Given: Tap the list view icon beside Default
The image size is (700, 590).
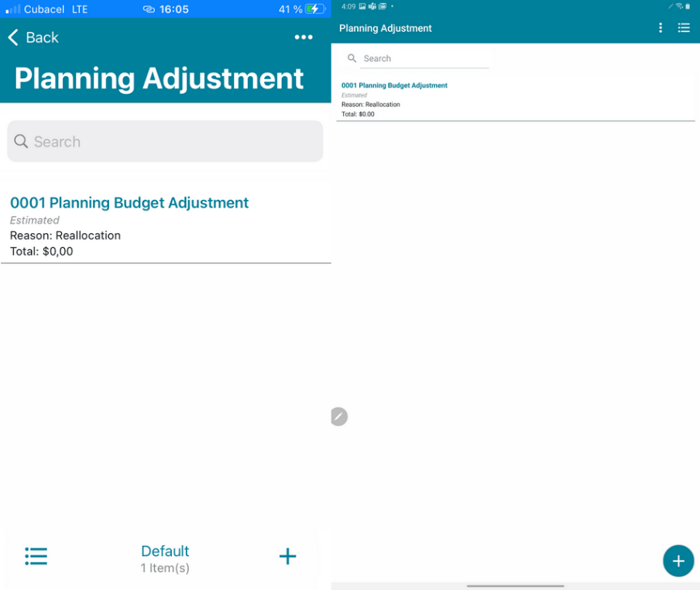Looking at the screenshot, I should tap(36, 556).
